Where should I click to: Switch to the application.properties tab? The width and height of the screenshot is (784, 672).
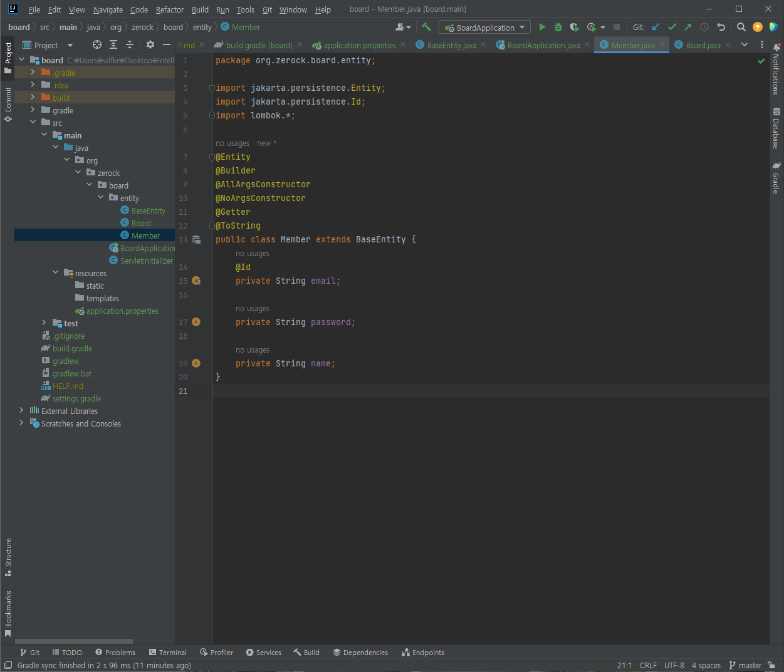359,45
